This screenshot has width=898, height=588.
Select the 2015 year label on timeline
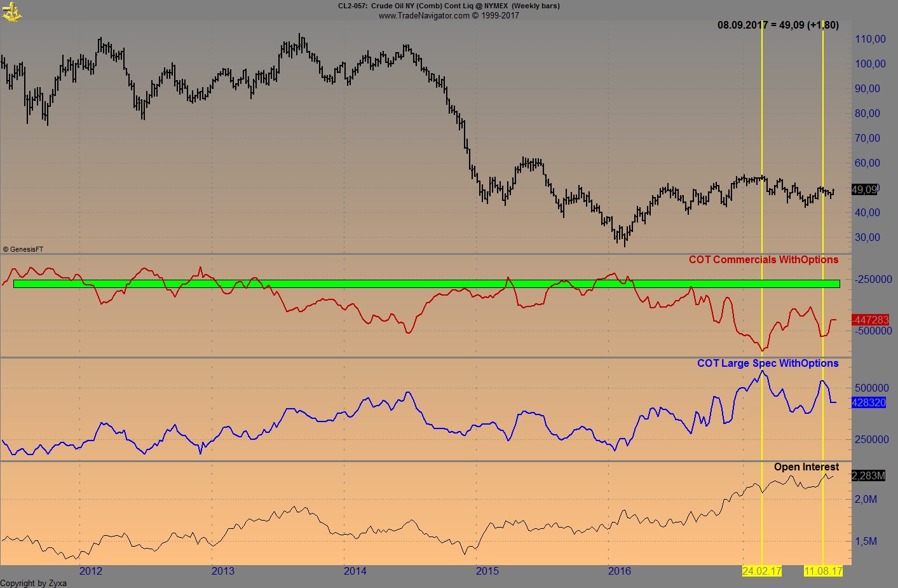(x=488, y=571)
